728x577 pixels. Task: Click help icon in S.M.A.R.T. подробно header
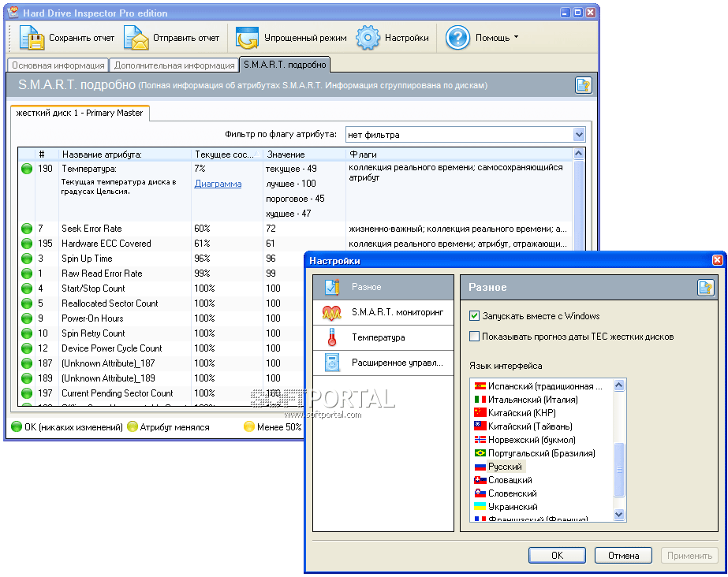click(x=583, y=85)
